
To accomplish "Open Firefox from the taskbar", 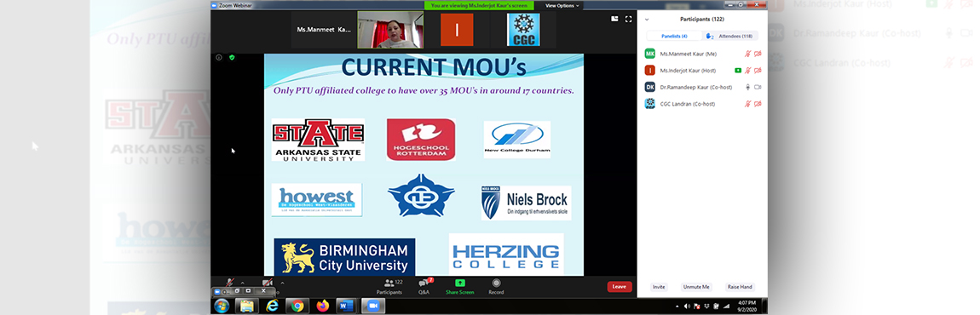I will 322,306.
